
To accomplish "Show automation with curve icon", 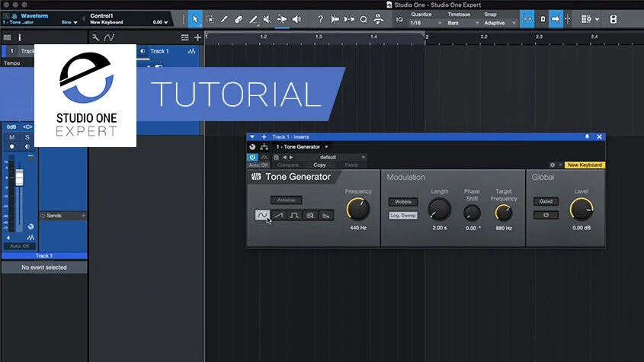I will point(109,38).
